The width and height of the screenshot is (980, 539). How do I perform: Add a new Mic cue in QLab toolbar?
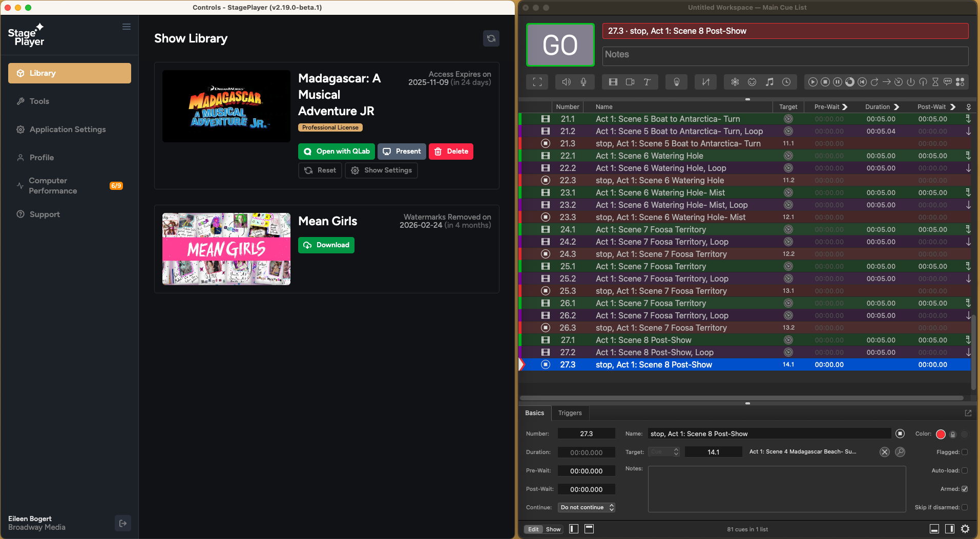pos(583,82)
